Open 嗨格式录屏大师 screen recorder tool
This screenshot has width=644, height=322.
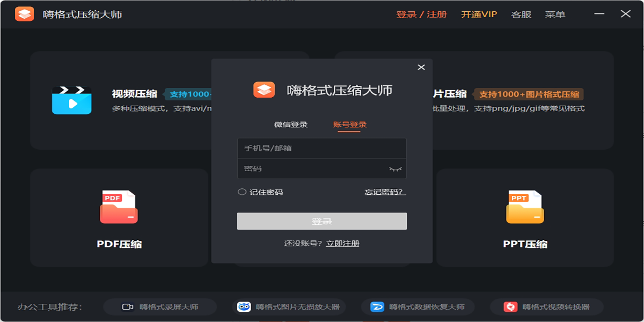[x=160, y=307]
